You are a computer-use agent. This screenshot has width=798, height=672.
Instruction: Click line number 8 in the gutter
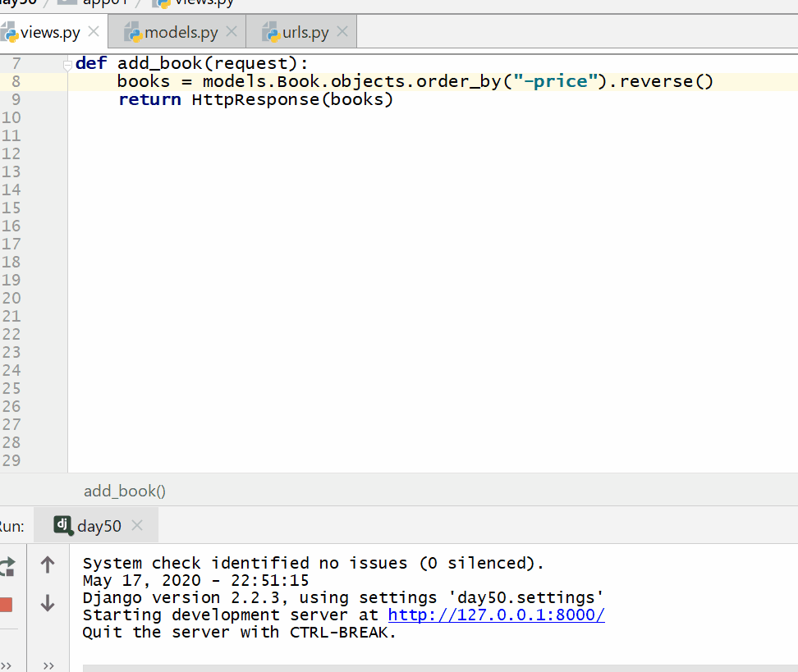[x=16, y=80]
